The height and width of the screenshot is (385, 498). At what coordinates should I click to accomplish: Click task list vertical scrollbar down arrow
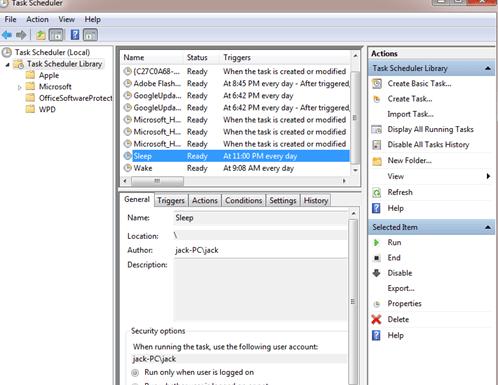click(x=355, y=170)
